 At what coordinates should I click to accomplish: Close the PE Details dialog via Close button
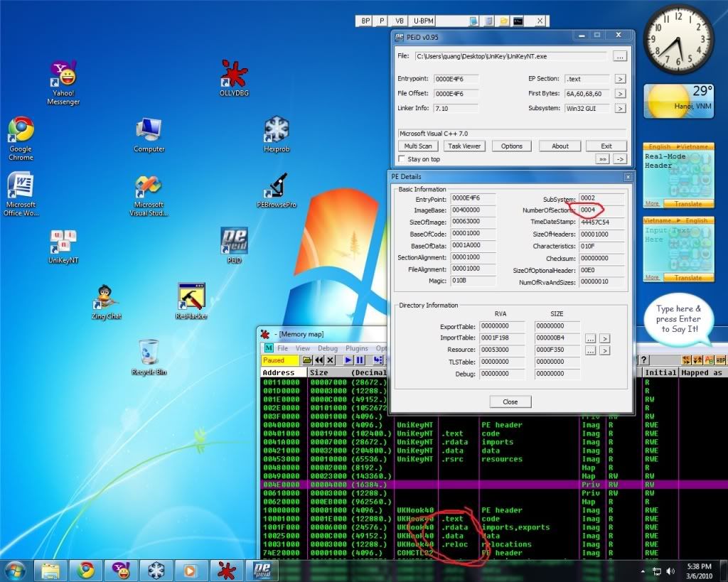click(x=510, y=402)
